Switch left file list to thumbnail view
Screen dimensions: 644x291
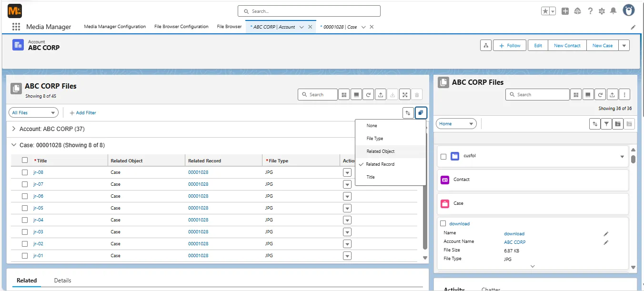point(356,95)
